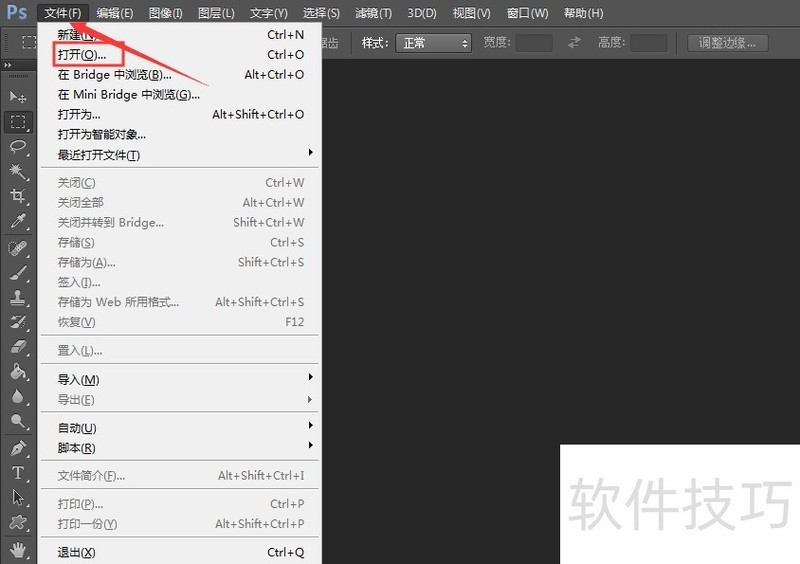This screenshot has width=800, height=564.
Task: Click 置入(L)... menu entry
Action: [180, 351]
